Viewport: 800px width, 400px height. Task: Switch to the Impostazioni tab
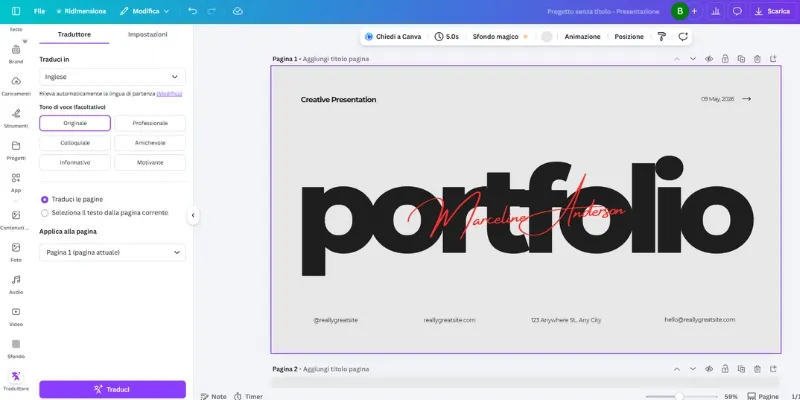coord(147,34)
